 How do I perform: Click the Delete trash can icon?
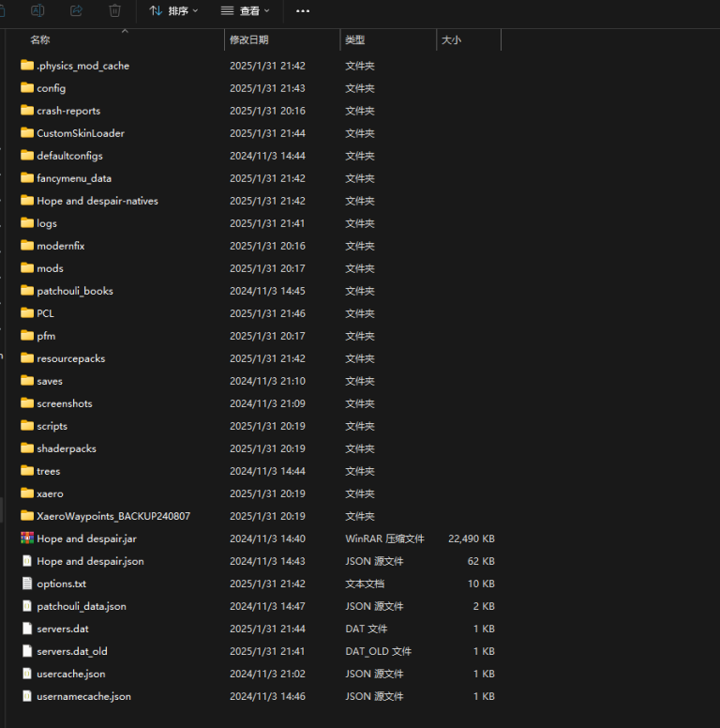pyautogui.click(x=114, y=10)
